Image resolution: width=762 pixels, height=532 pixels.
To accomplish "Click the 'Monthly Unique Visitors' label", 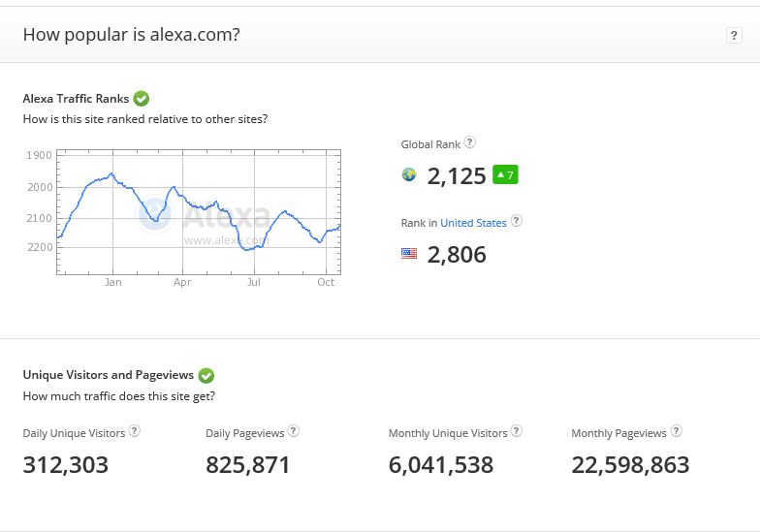I will pos(448,433).
